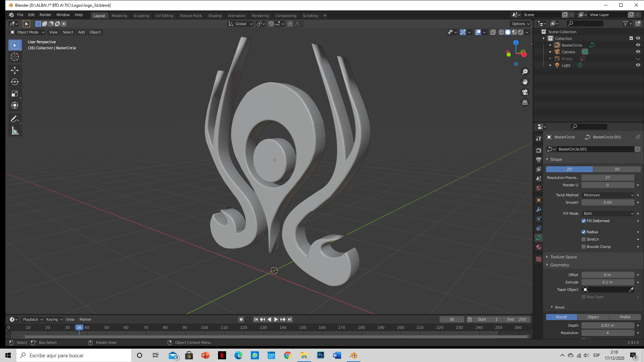Select the Profile bevel mode button

tap(625, 317)
